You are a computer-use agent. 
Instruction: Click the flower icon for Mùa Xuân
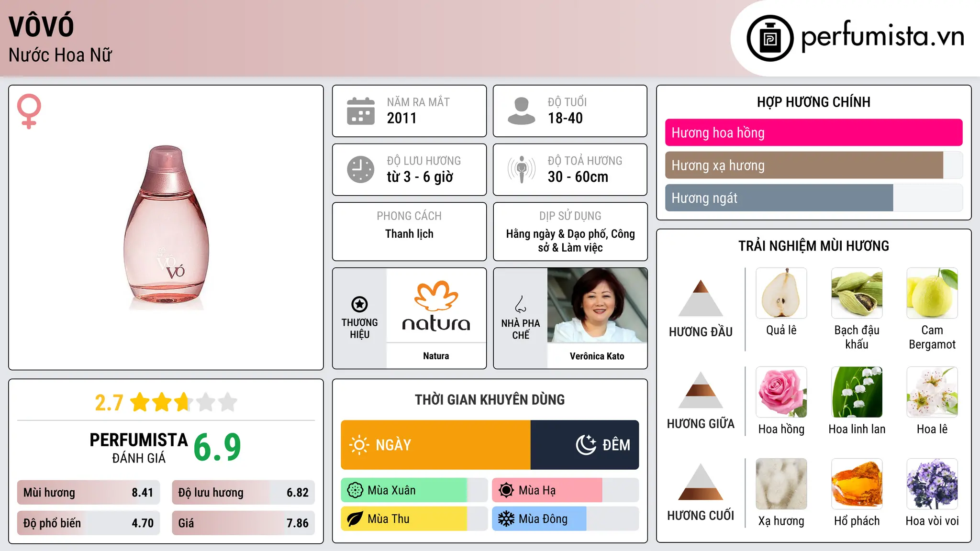coord(355,490)
